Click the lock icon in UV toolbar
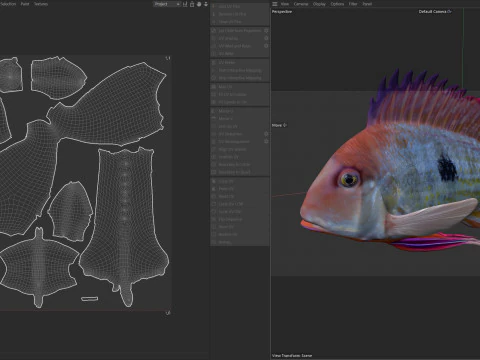The width and height of the screenshot is (480, 360). [x=192, y=4]
